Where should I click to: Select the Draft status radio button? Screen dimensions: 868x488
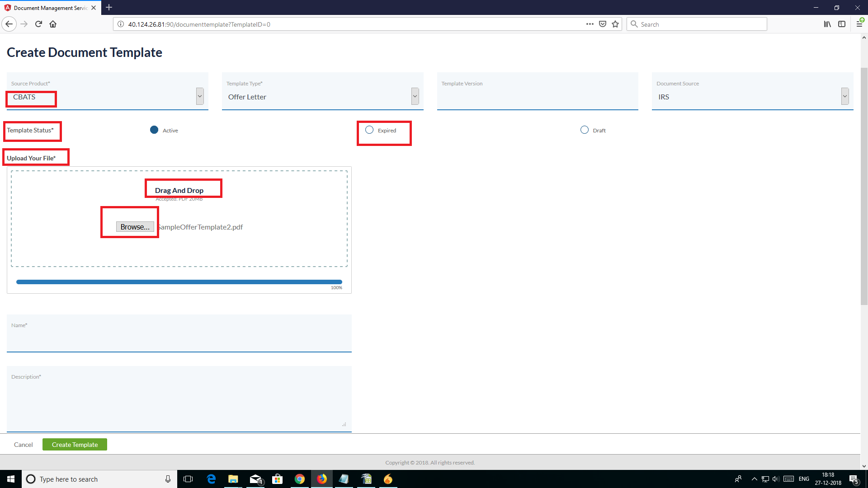point(585,130)
